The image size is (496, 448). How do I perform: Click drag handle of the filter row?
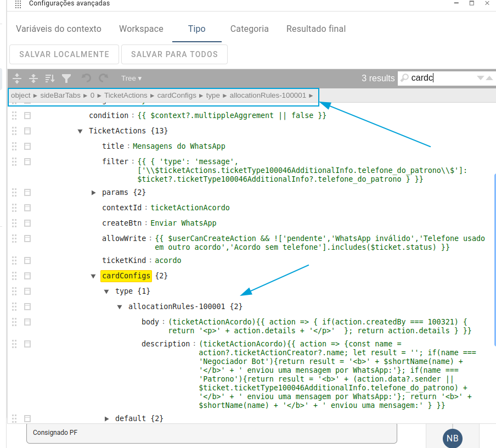point(14,161)
